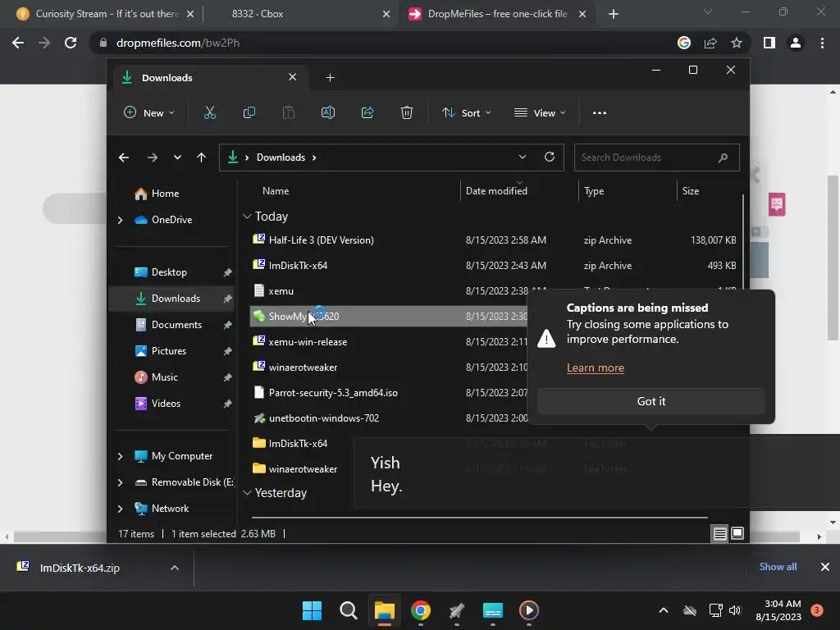Click the Copy icon in Explorer toolbar
The width and height of the screenshot is (840, 630).
coord(249,112)
